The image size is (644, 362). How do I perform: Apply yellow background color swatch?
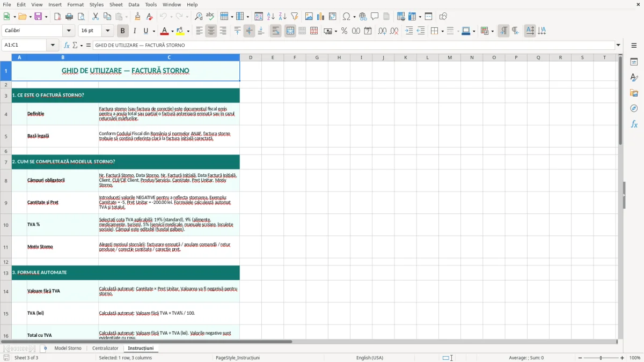(x=180, y=31)
